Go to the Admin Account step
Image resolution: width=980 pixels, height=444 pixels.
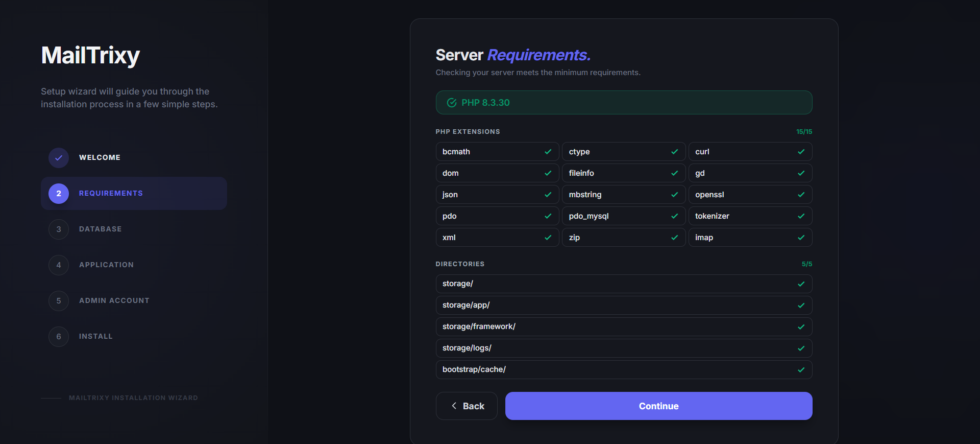(x=134, y=300)
